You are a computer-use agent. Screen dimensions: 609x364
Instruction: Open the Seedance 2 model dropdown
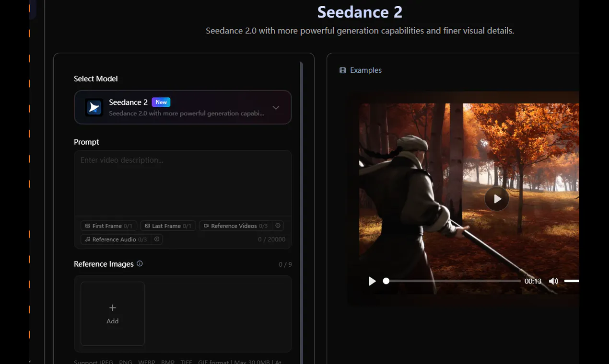click(183, 107)
